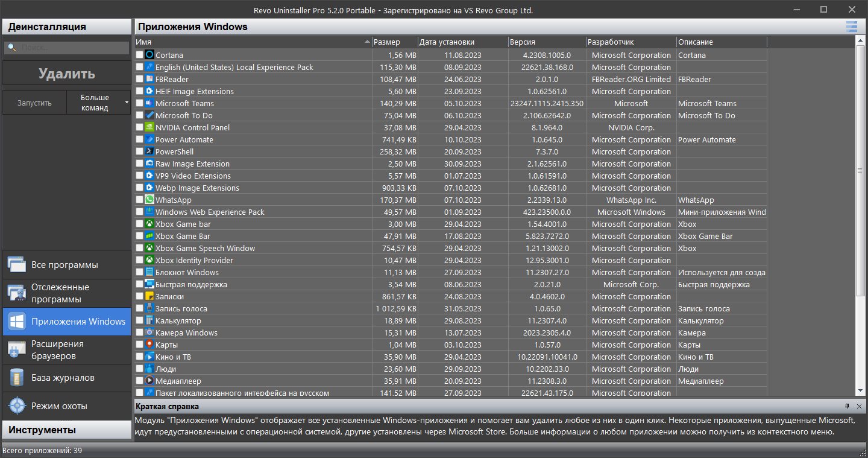The width and height of the screenshot is (868, 458).
Task: Click the Xbox Identity Provider icon
Action: tap(149, 260)
